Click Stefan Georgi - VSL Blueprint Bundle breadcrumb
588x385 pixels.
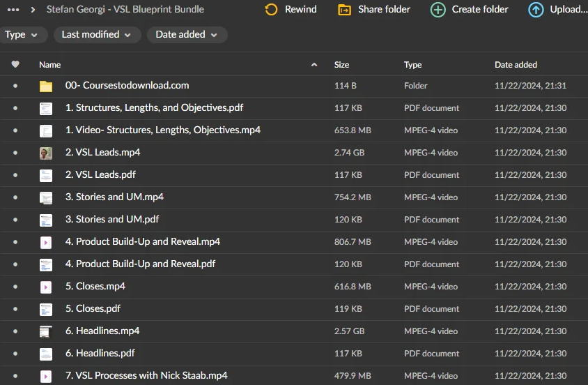[125, 9]
